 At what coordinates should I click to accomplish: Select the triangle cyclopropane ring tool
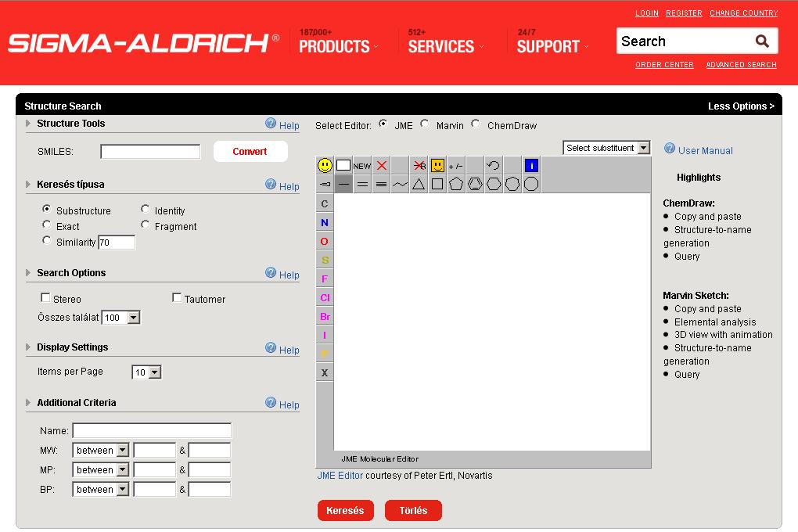click(x=419, y=185)
